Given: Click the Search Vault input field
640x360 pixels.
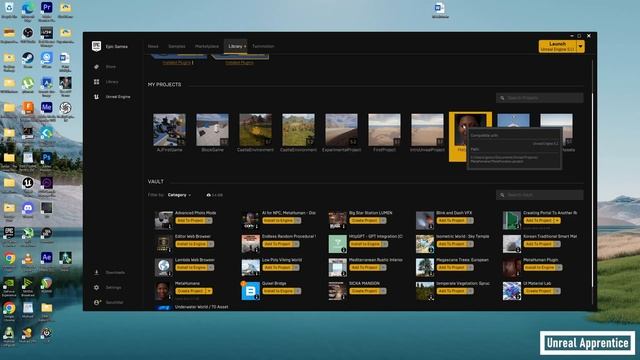Looking at the screenshot, I should click(540, 195).
